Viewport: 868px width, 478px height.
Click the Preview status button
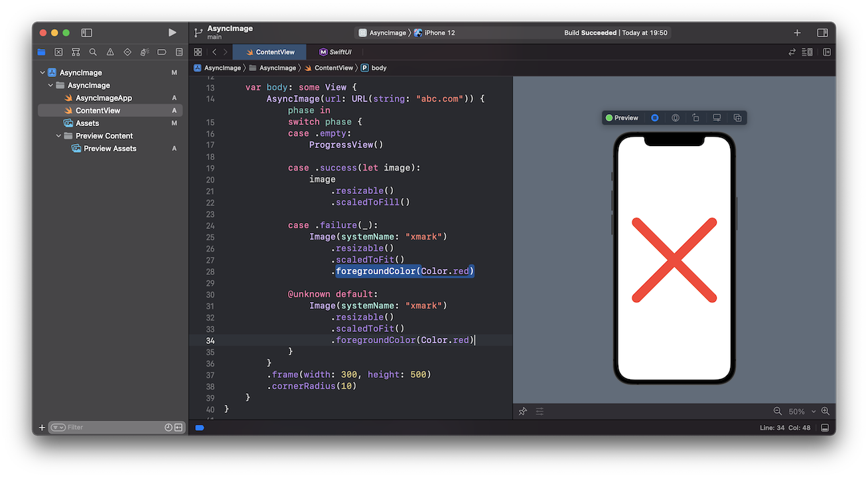[x=622, y=118]
